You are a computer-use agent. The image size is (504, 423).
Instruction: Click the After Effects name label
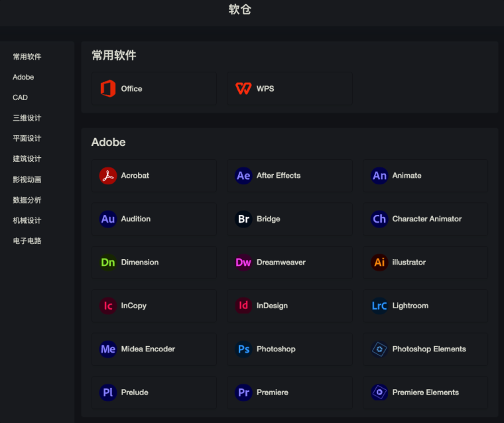pyautogui.click(x=279, y=176)
